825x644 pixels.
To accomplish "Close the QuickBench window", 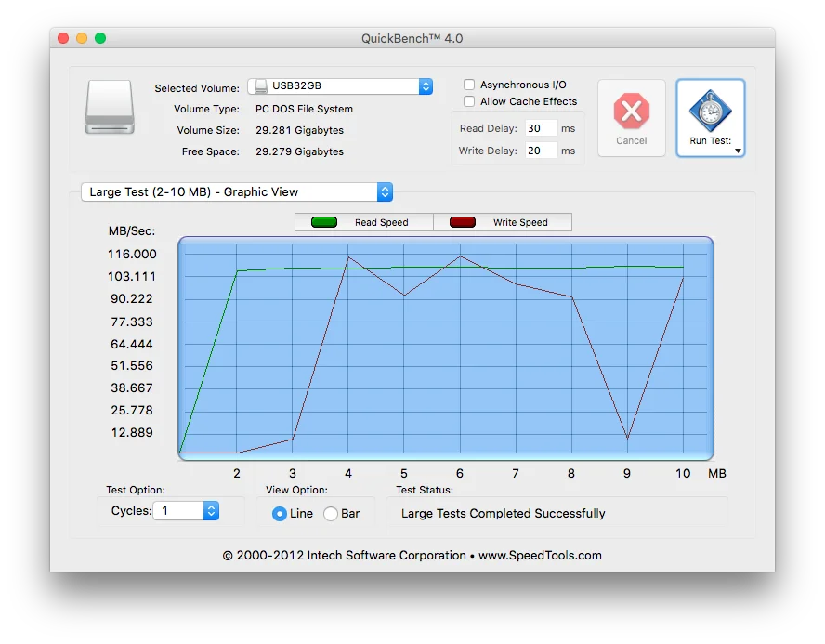I will coord(63,38).
